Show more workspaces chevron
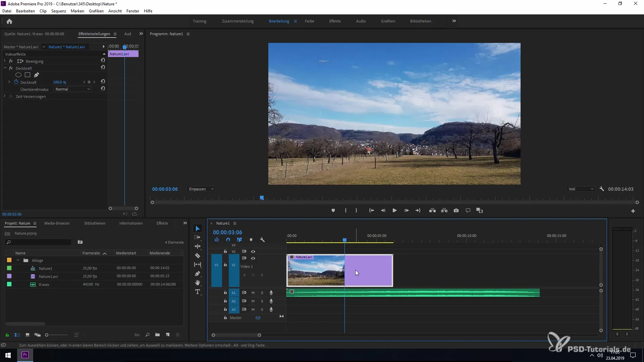The width and height of the screenshot is (644, 362). 454,21
